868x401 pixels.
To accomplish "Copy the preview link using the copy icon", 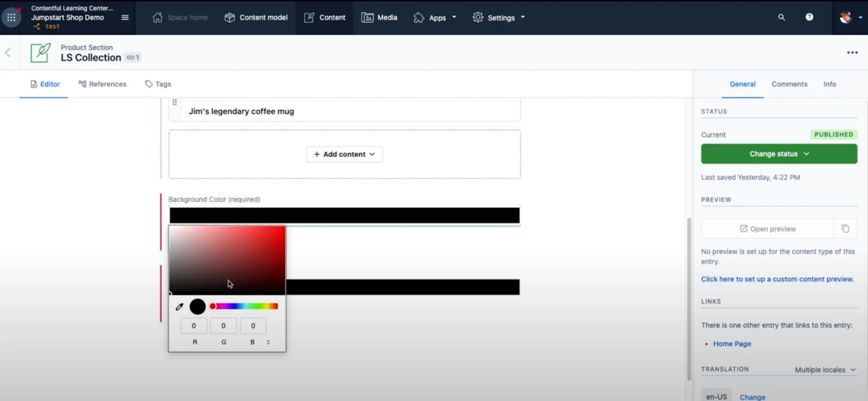I will pos(845,229).
